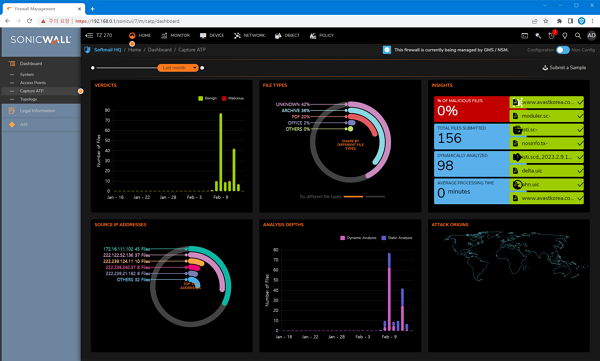Click the Legal Information icon in the sidebar
600x361 pixels.
point(12,111)
